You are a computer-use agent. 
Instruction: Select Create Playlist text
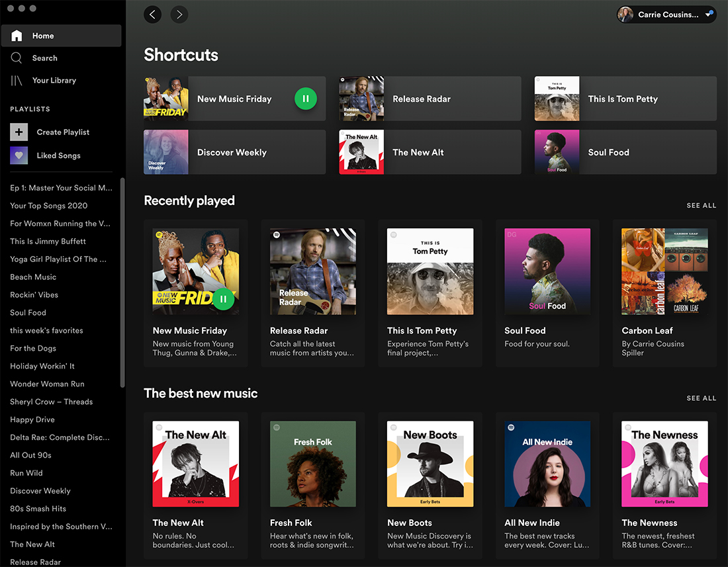(x=63, y=132)
